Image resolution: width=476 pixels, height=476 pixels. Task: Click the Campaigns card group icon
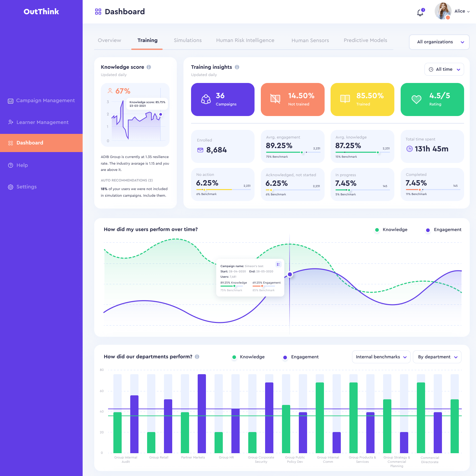pos(206,99)
